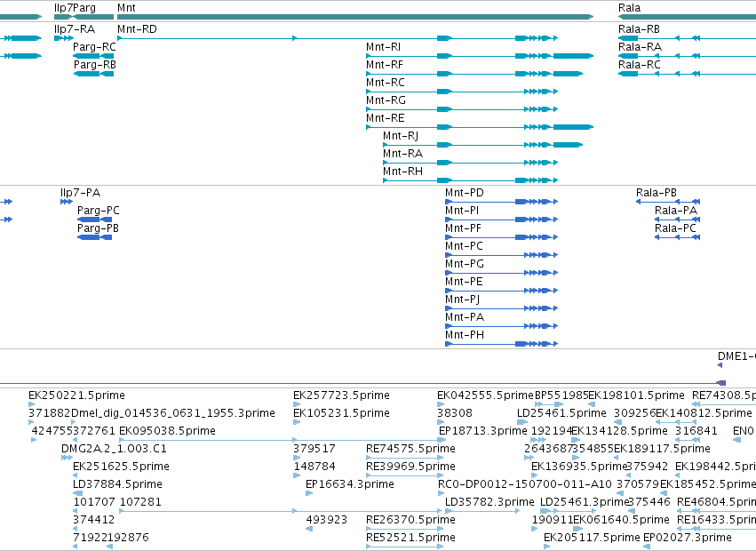Image resolution: width=756 pixels, height=551 pixels.
Task: Select the EK134128.5prime EST label
Action: click(619, 431)
